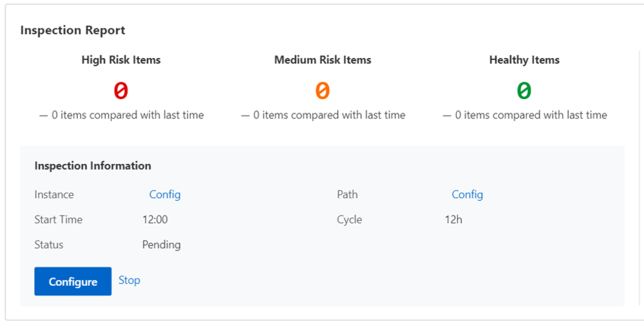644x323 pixels.
Task: Click the green Healthy Items count
Action: point(524,91)
